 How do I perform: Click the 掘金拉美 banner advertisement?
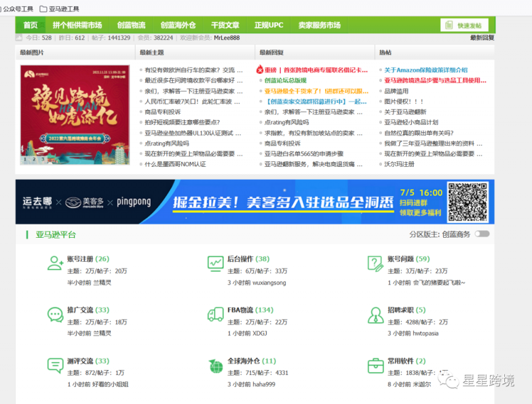click(255, 202)
